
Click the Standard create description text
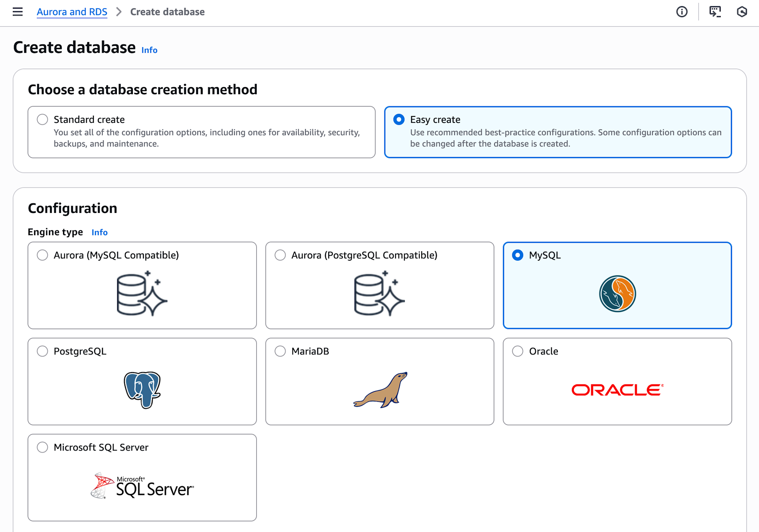(207, 138)
